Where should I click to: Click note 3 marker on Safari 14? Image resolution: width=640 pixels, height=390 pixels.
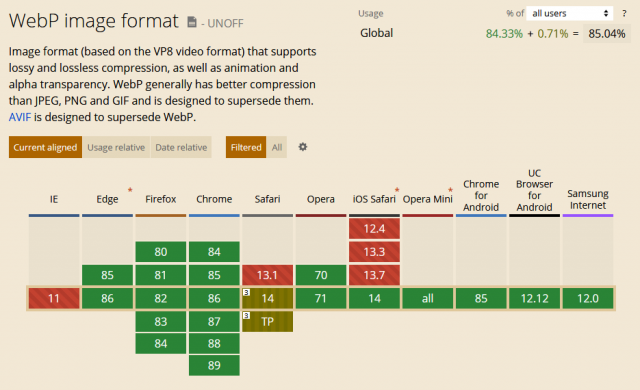246,292
